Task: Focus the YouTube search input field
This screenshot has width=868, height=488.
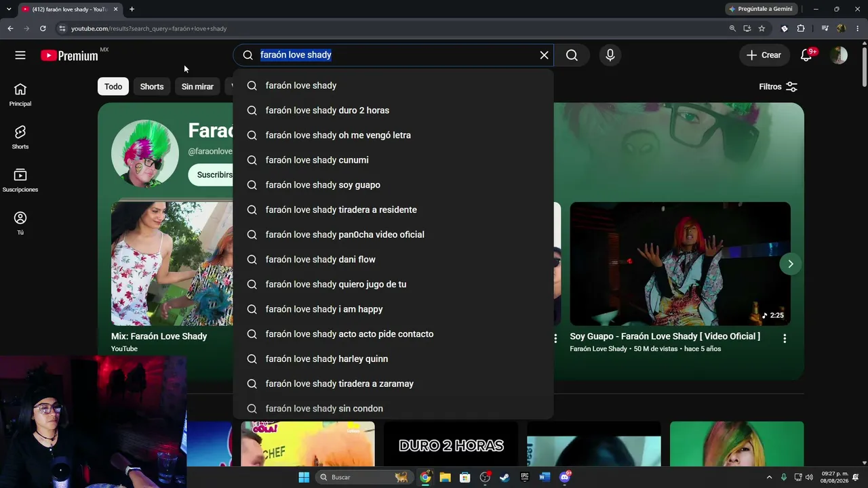Action: click(397, 55)
